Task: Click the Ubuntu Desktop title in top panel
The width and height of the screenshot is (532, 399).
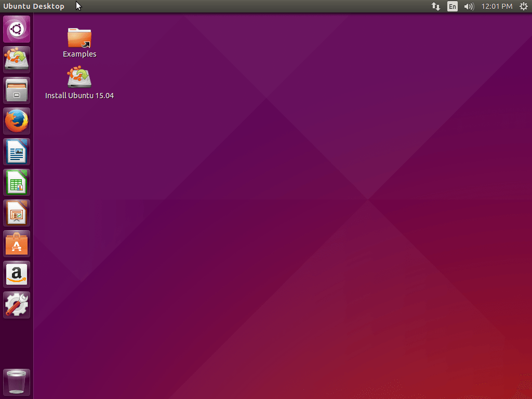Action: (x=34, y=6)
